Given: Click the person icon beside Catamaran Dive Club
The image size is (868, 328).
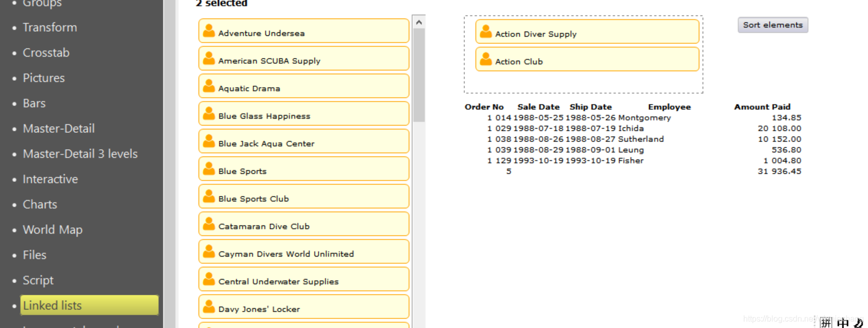Looking at the screenshot, I should (x=209, y=224).
